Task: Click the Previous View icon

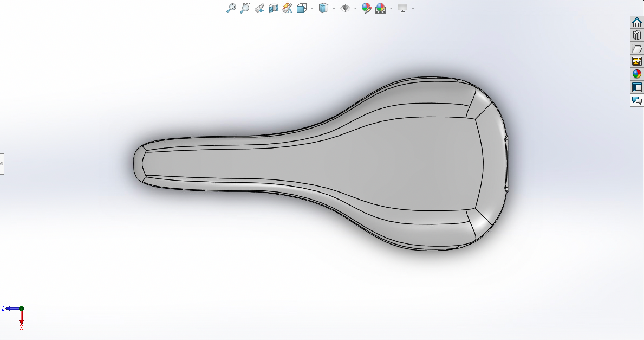Action: tap(259, 8)
